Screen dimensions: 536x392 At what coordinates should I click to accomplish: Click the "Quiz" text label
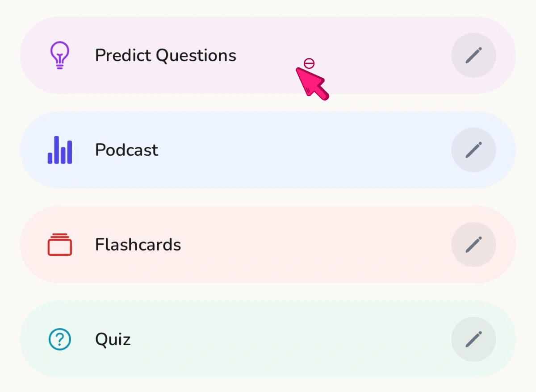113,339
